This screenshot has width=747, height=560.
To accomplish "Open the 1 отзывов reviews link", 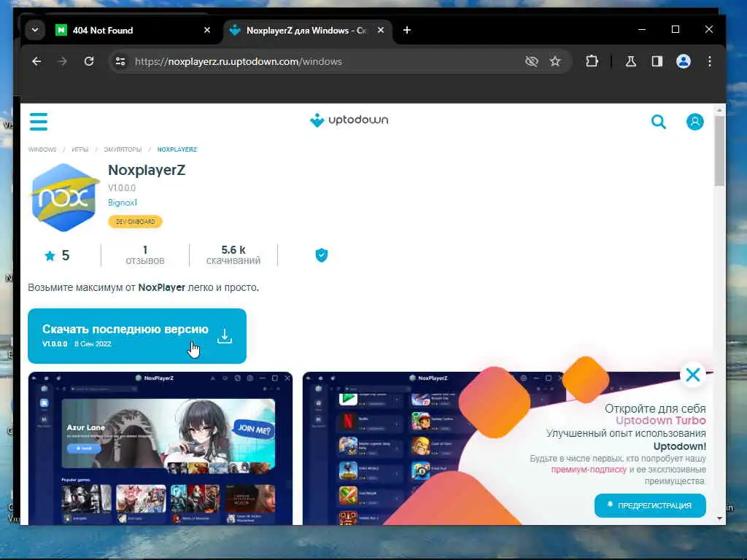I will tap(145, 255).
